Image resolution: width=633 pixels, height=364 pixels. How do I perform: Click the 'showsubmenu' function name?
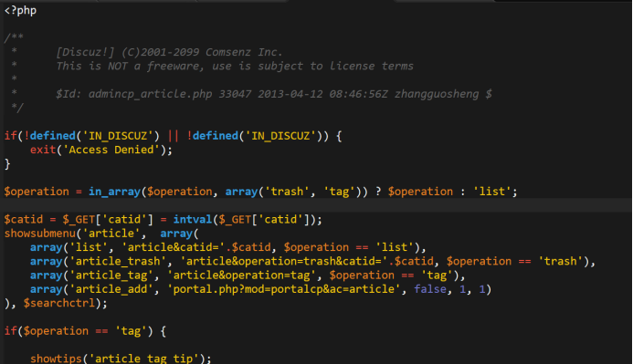(39, 234)
